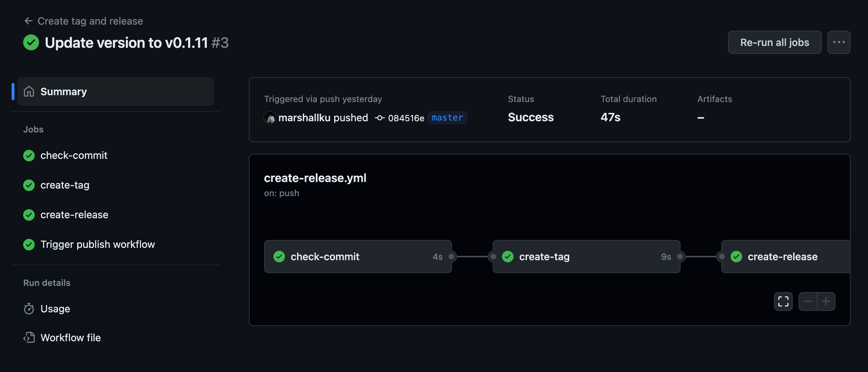Open the Usage stopwatch icon

point(29,309)
